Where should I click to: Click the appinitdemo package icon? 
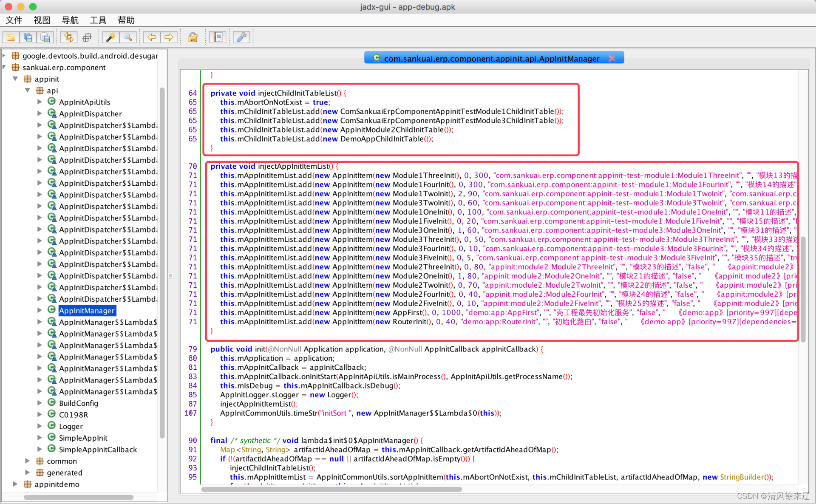click(x=28, y=484)
